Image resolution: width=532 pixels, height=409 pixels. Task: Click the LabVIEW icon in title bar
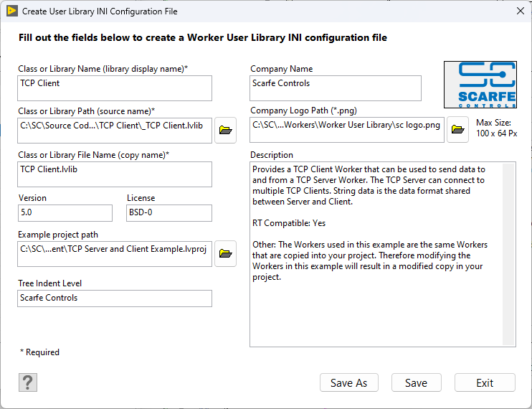point(11,11)
